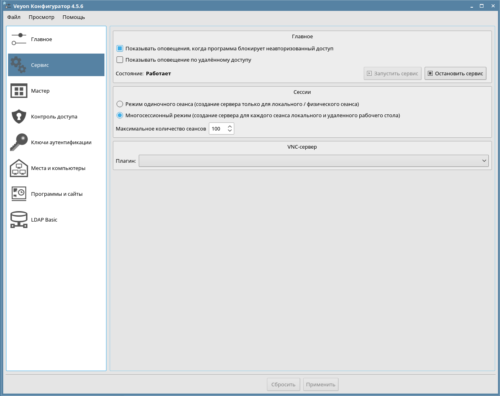Click the Работает status text
500x396 pixels.
[158, 73]
